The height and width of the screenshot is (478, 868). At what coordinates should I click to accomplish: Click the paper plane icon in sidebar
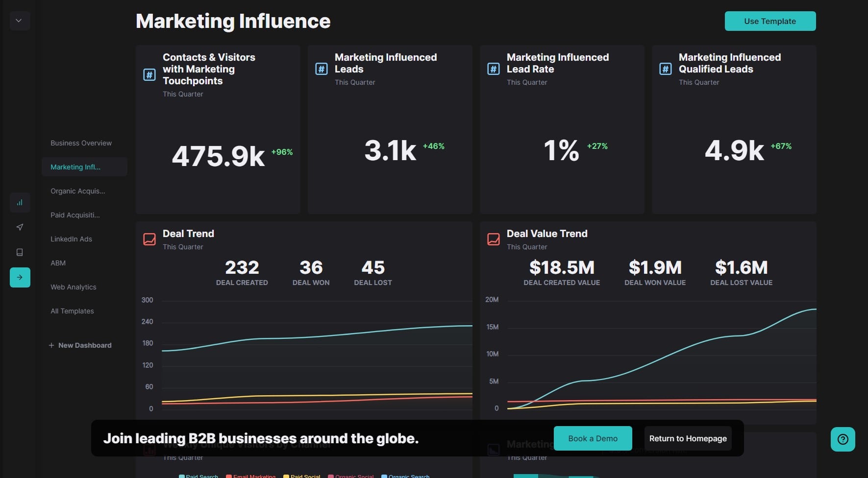(x=20, y=227)
